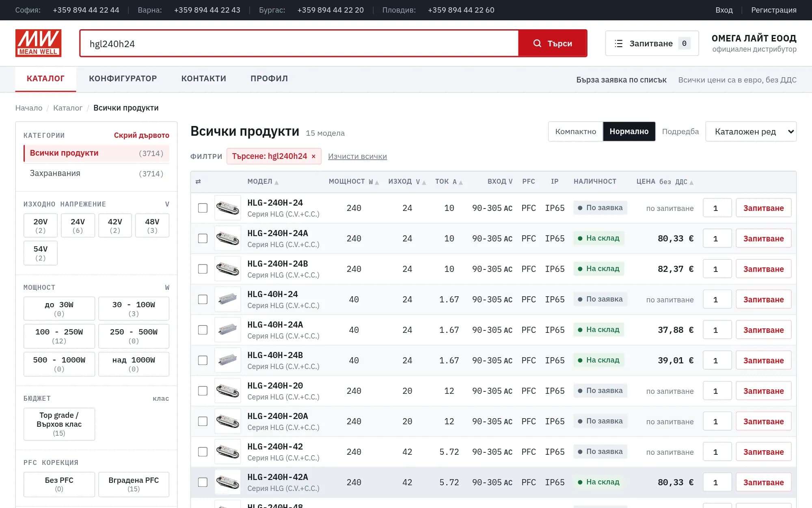812x508 pixels.
Task: Open the Запитване inquiry list button
Action: click(652, 43)
